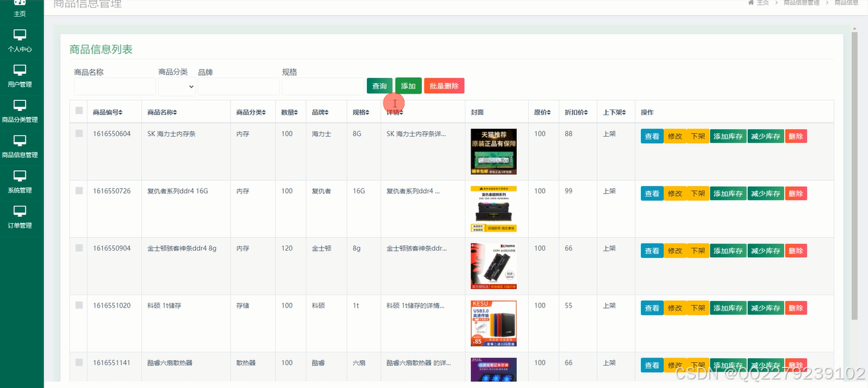
Task: Click 下架 for 科硕 1t储存
Action: coord(697,308)
